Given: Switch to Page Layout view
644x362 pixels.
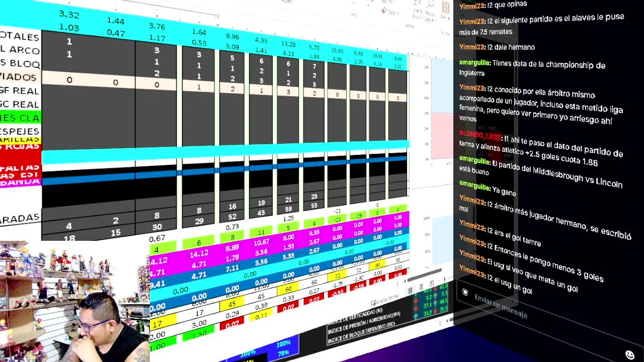Looking at the screenshot, I should [x=421, y=287].
